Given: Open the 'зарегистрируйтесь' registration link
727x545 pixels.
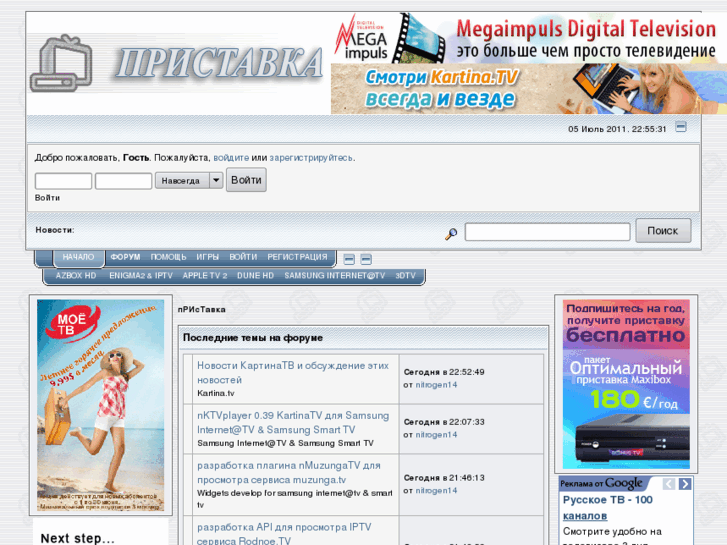Looking at the screenshot, I should 311,158.
